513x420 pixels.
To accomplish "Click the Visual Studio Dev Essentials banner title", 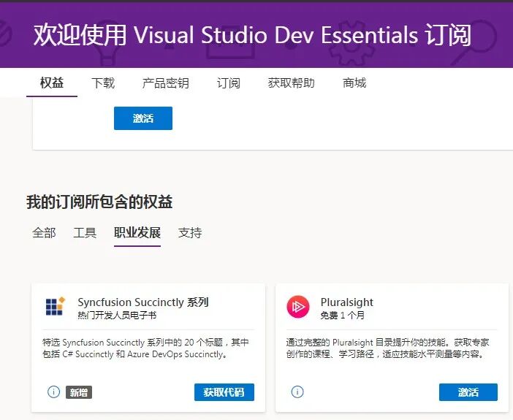I will point(252,34).
